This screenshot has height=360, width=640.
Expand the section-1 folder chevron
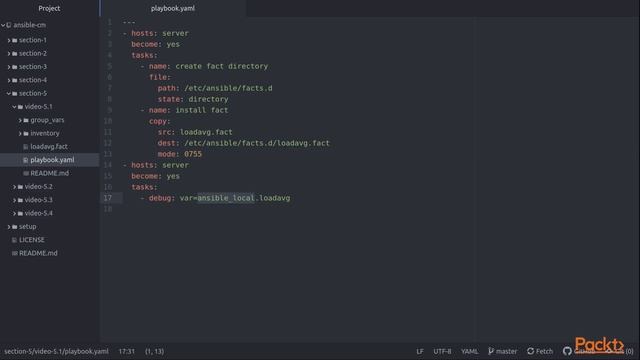click(x=9, y=40)
